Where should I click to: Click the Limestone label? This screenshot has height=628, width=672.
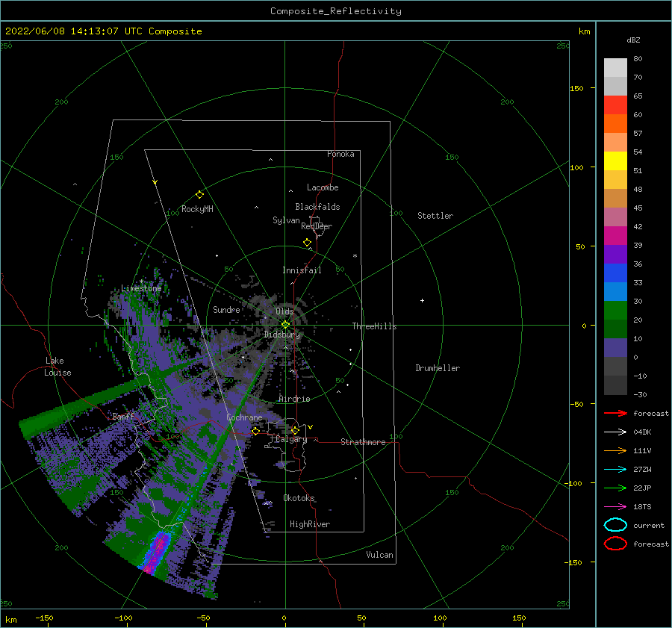coord(141,288)
